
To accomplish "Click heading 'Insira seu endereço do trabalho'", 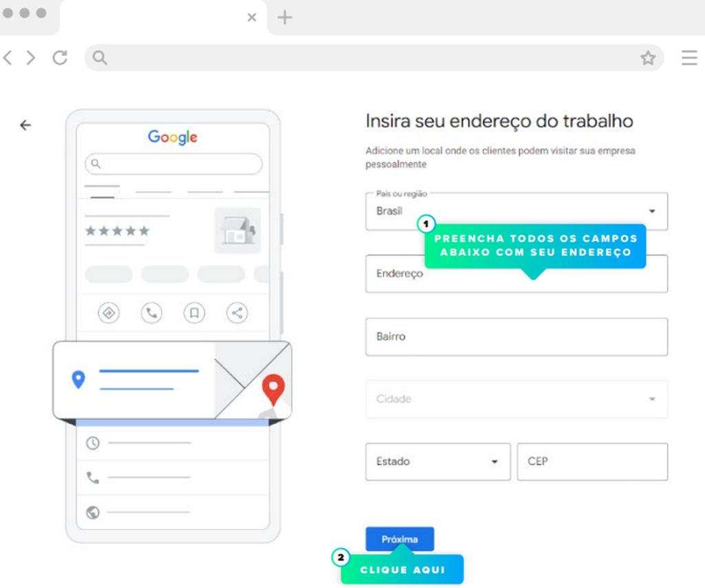I will pyautogui.click(x=499, y=121).
